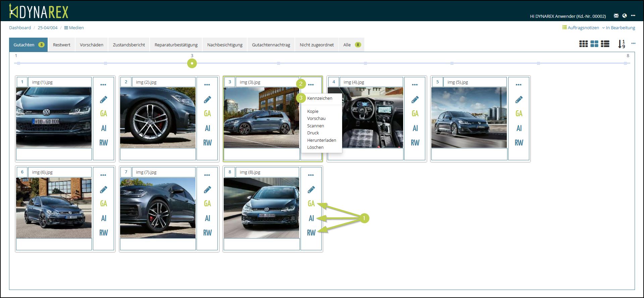
Task: Switch to the list view layout
Action: coord(605,44)
